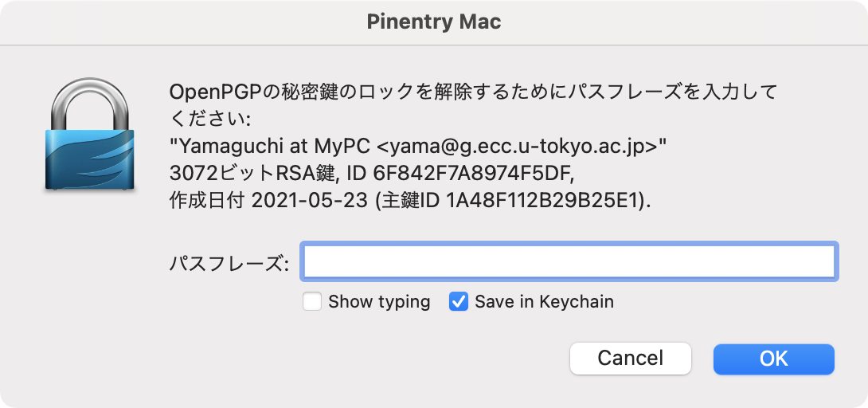Click the ください: text line

tap(210, 120)
